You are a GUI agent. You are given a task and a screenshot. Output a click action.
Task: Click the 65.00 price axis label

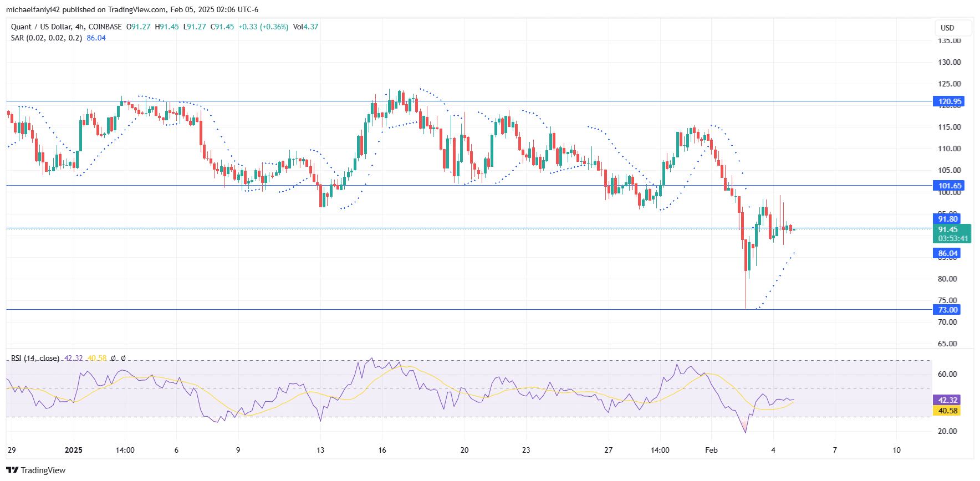pos(947,344)
